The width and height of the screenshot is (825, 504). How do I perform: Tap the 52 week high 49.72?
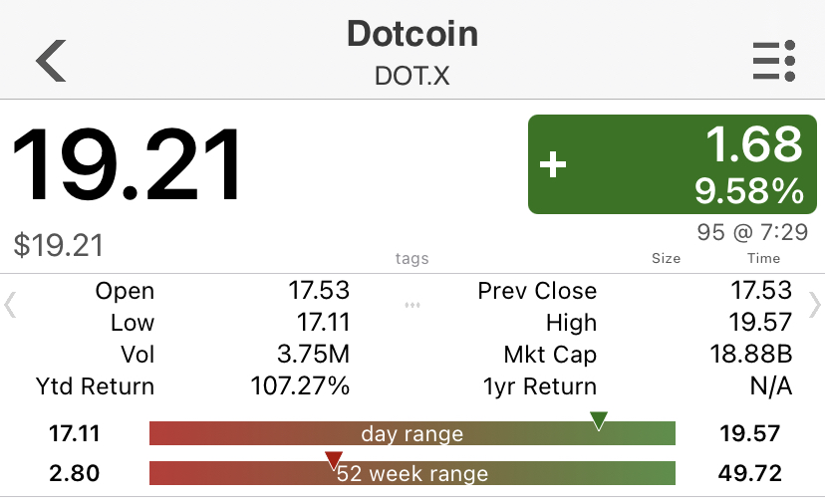click(749, 473)
